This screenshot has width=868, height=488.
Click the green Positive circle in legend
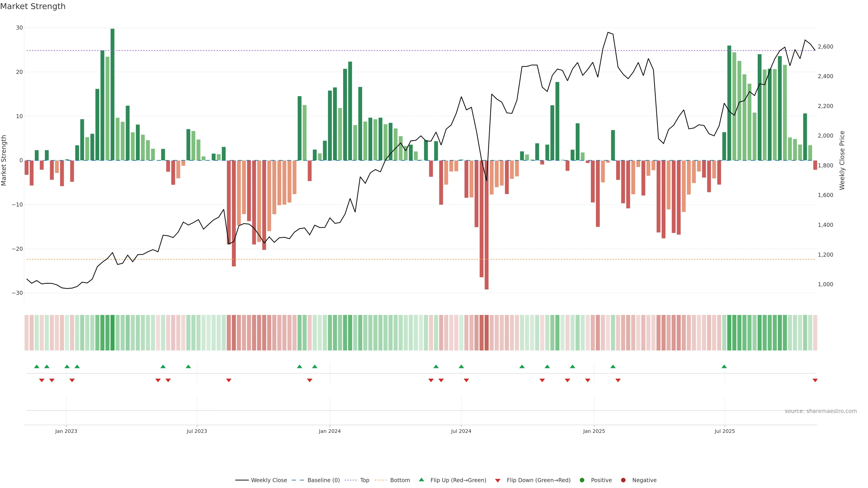coord(582,480)
